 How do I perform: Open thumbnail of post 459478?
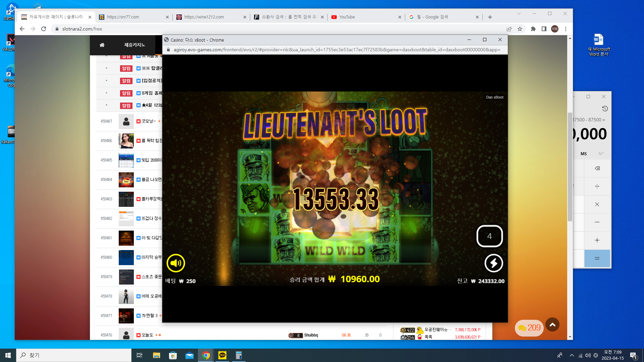[x=126, y=296]
